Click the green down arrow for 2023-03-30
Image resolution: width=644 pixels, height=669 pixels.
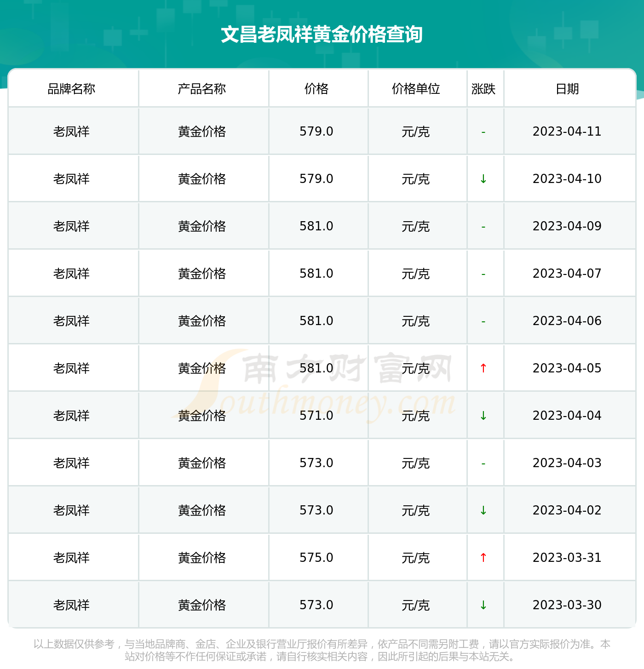483,605
